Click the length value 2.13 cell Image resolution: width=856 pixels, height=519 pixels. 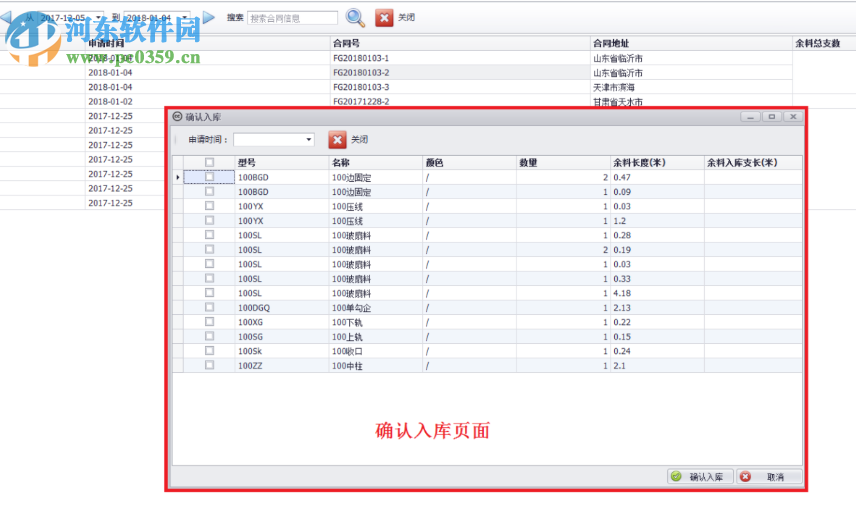pos(657,308)
